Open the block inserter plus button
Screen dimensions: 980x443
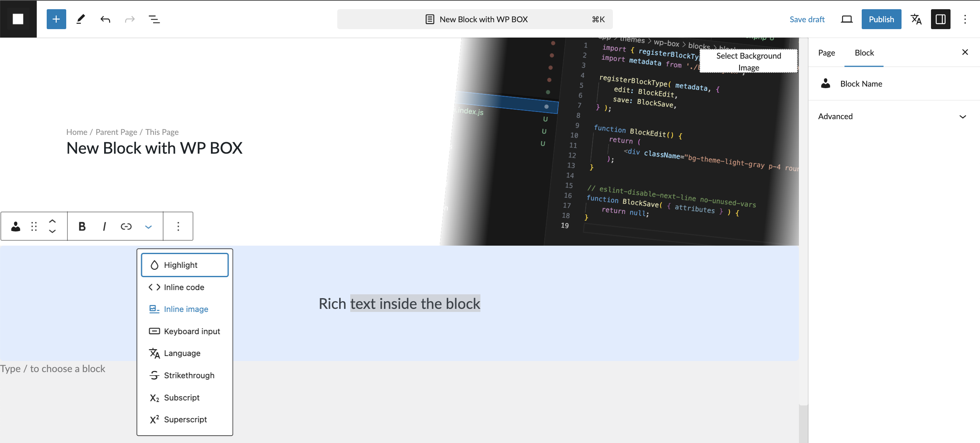click(56, 19)
